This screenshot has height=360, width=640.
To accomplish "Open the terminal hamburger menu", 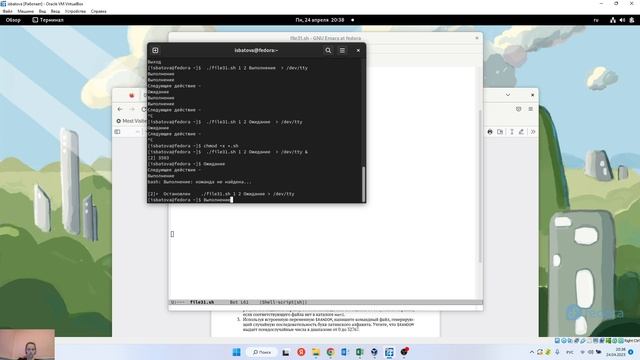I will click(x=342, y=50).
